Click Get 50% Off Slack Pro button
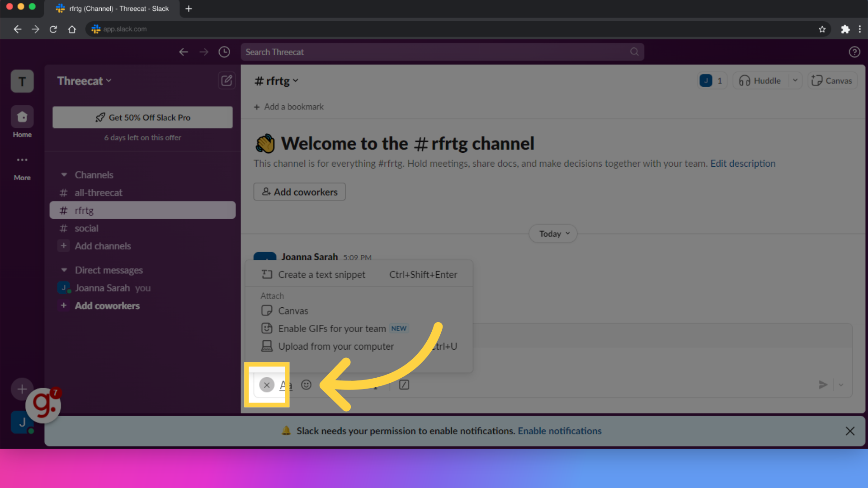 tap(142, 117)
